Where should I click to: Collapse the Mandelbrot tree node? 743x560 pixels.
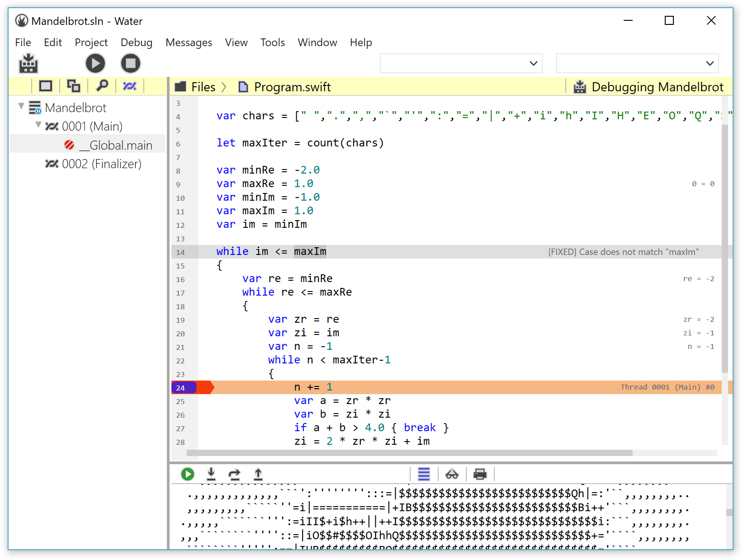tap(21, 106)
